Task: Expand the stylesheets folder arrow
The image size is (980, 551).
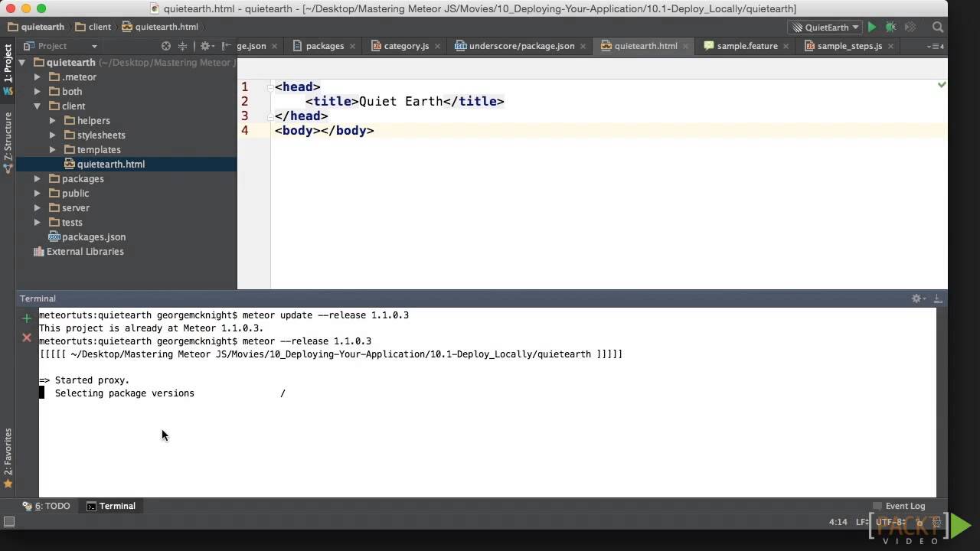Action: click(53, 135)
